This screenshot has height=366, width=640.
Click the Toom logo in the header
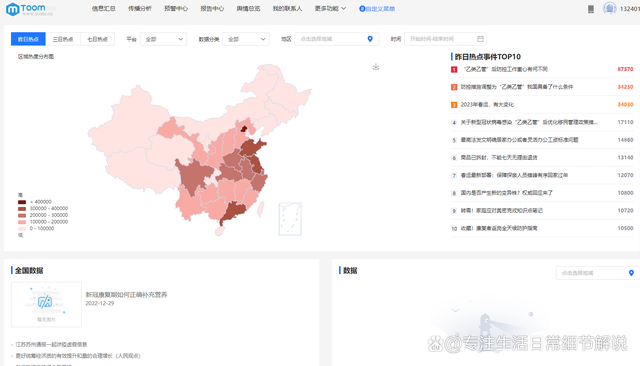(29, 9)
